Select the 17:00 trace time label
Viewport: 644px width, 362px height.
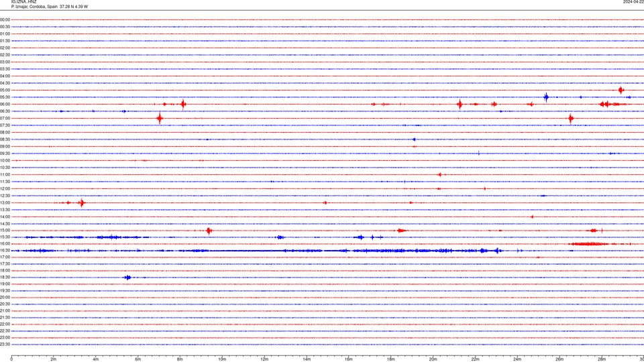(x=5, y=257)
